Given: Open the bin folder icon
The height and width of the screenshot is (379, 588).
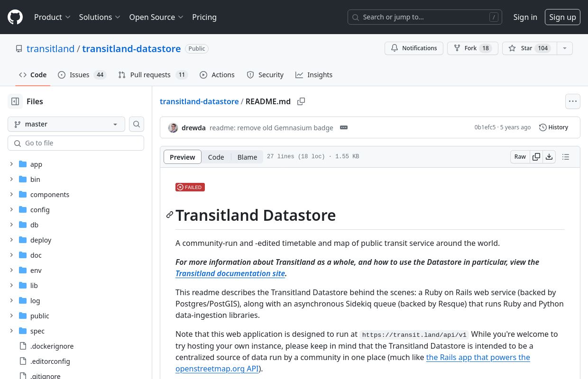Looking at the screenshot, I should 23,179.
